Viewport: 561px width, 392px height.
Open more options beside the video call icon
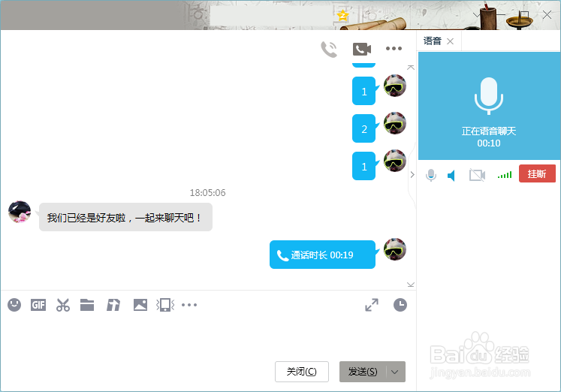394,48
